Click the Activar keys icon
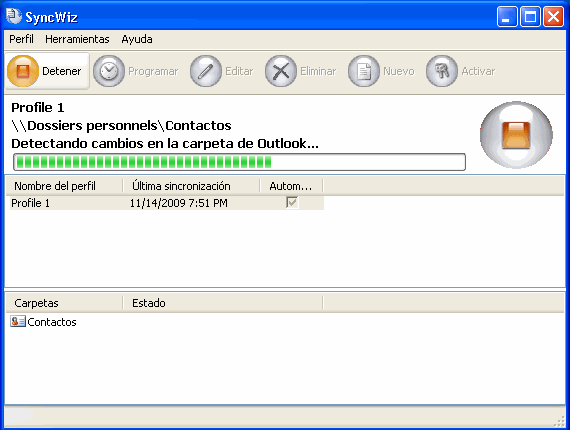The height and width of the screenshot is (430, 570). tap(442, 71)
